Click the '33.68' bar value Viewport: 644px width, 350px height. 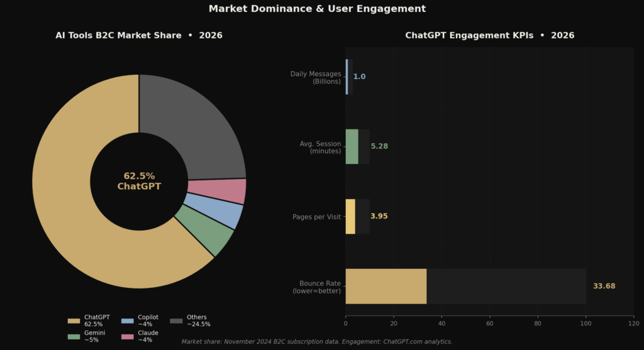click(604, 287)
